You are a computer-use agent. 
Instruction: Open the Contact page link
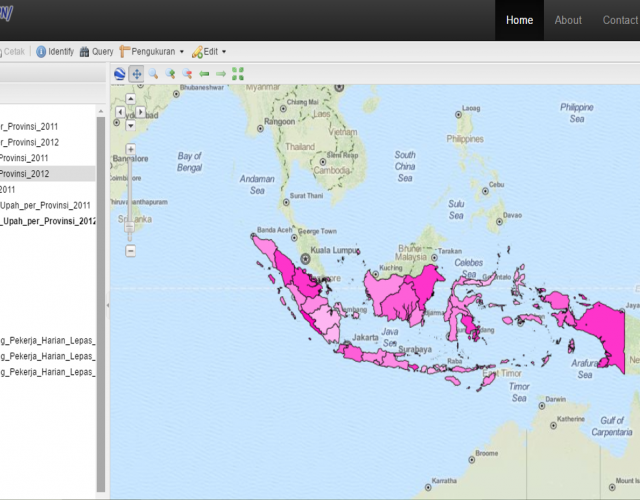point(620,20)
